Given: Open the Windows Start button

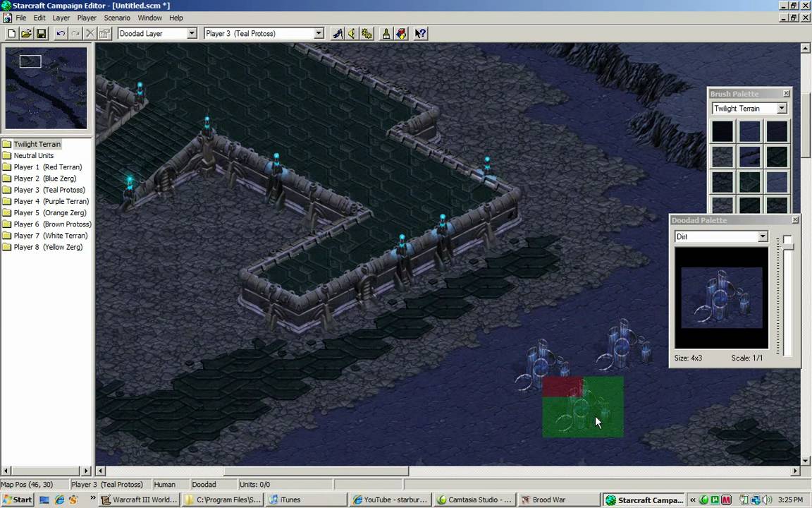Looking at the screenshot, I should [17, 500].
